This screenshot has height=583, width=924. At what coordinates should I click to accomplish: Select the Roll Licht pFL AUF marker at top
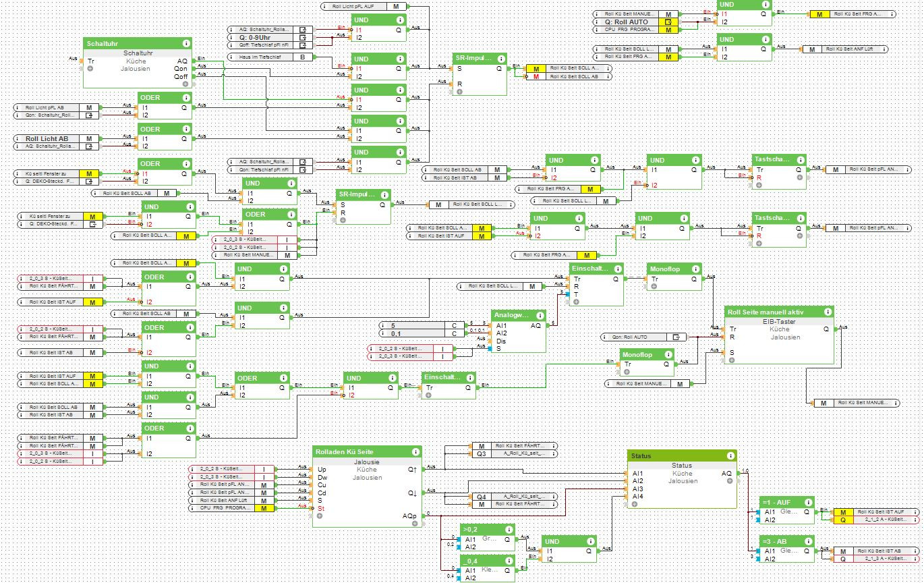(365, 6)
